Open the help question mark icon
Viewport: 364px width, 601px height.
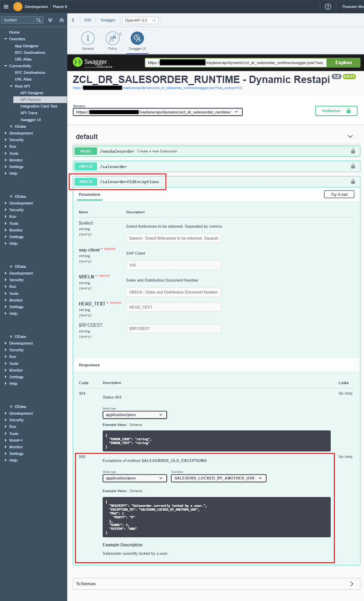328,7
